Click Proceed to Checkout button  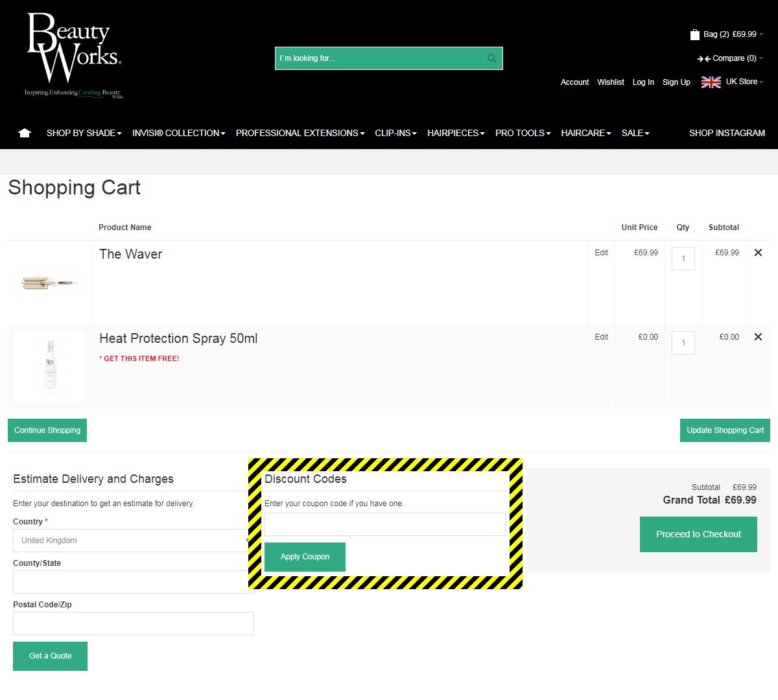pyautogui.click(x=698, y=535)
